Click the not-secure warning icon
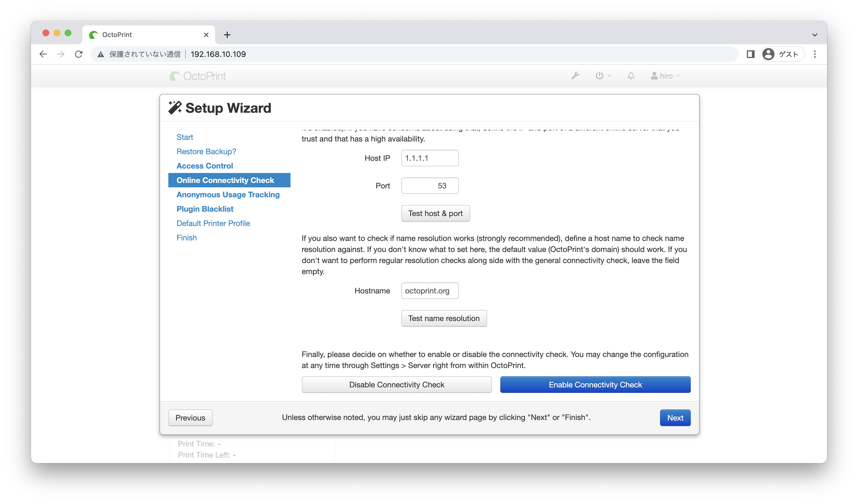 click(100, 54)
